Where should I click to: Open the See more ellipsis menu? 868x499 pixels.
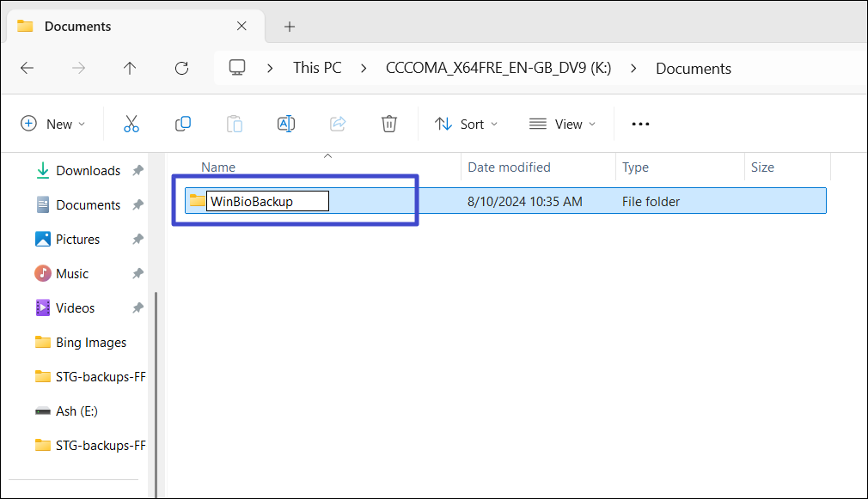pyautogui.click(x=640, y=124)
